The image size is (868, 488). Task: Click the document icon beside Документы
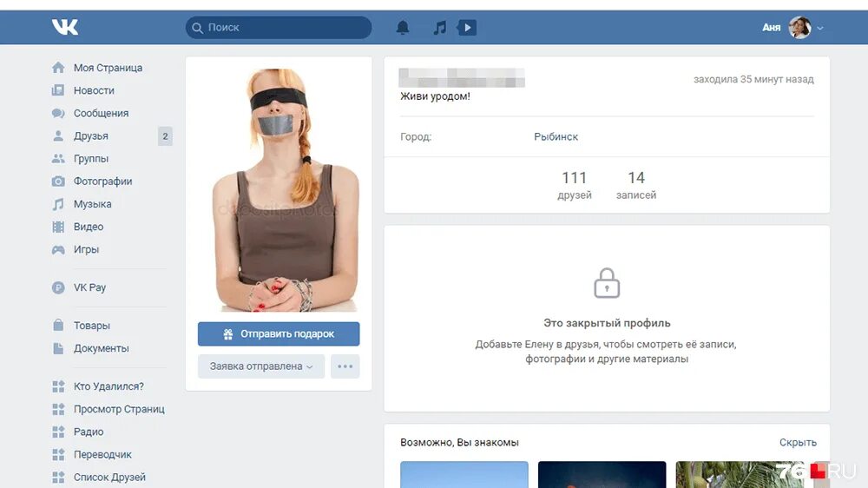point(58,348)
